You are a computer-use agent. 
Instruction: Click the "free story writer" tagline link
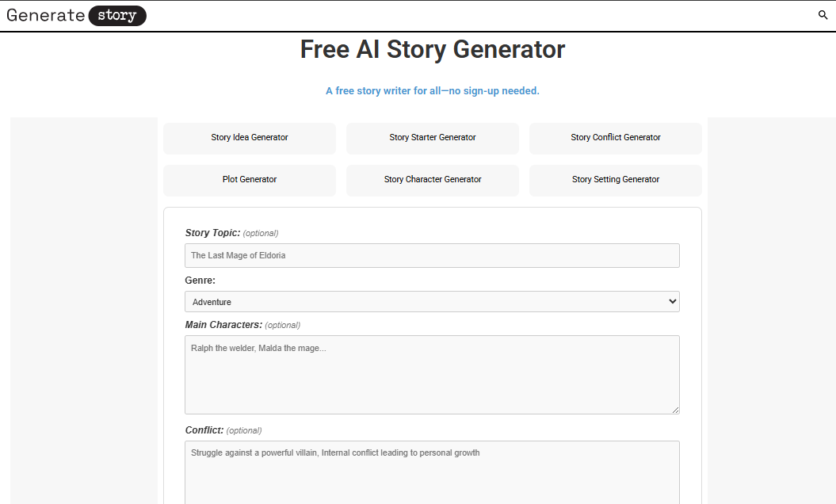(432, 90)
